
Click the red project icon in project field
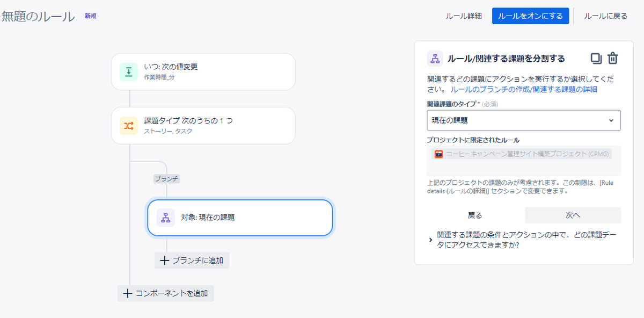pyautogui.click(x=438, y=154)
